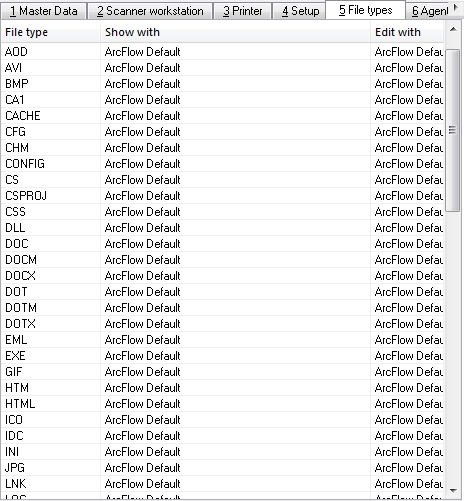The width and height of the screenshot is (464, 501).
Task: Open the Setup tab
Action: pos(300,11)
